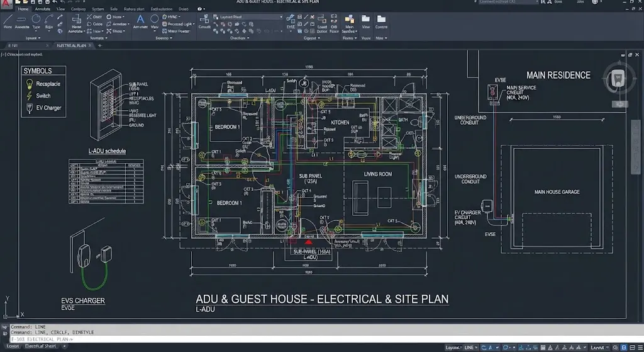Click the "KITCHEN" label in the floor plan
This screenshot has width=644, height=352.
coord(340,123)
